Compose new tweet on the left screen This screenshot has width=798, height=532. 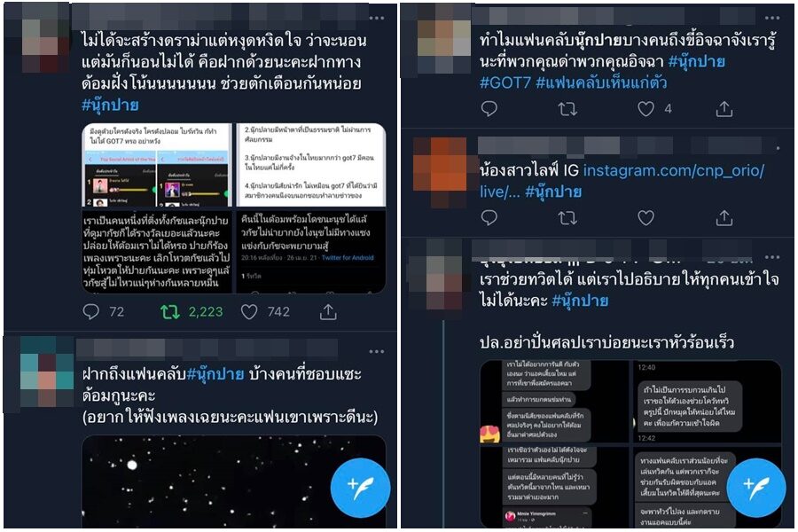(360, 488)
